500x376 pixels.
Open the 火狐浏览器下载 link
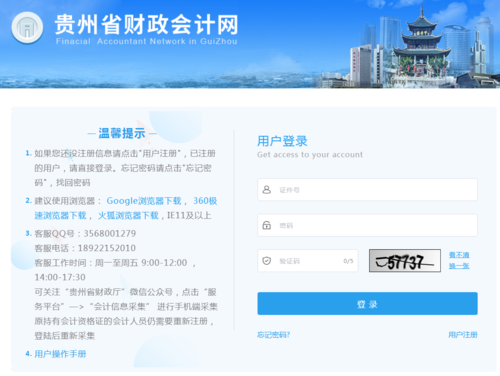click(x=128, y=216)
